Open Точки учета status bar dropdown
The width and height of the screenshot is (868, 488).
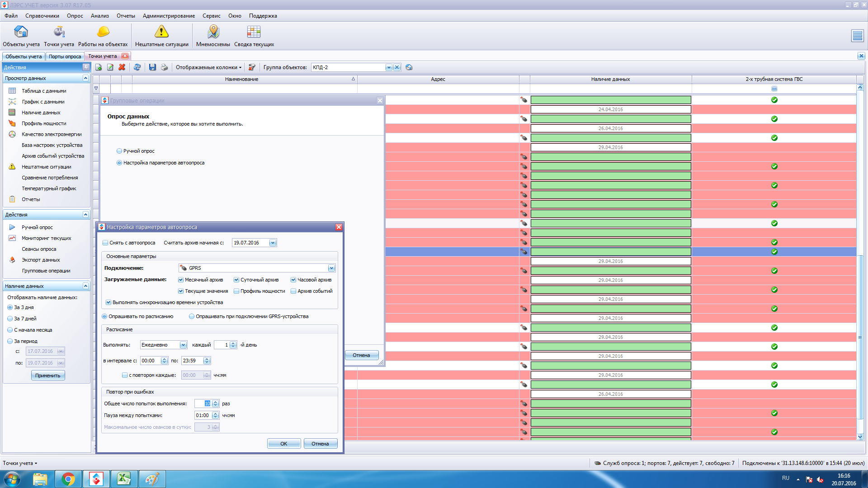pyautogui.click(x=20, y=463)
